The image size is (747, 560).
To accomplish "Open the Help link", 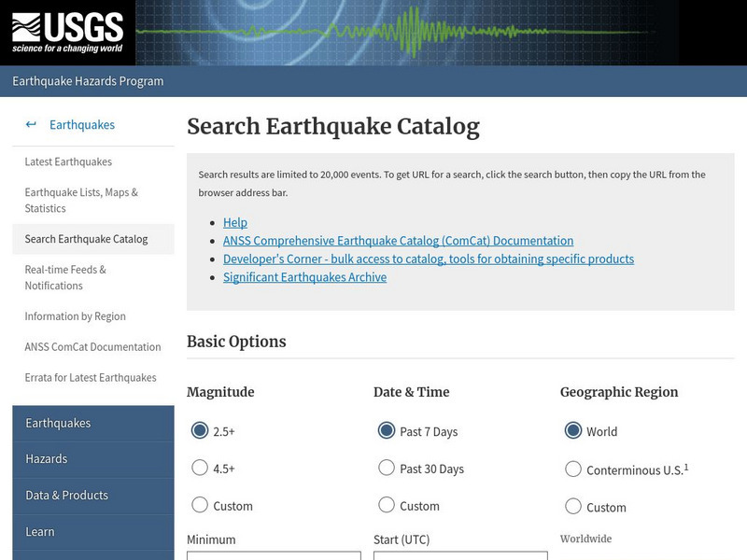I will click(x=235, y=222).
